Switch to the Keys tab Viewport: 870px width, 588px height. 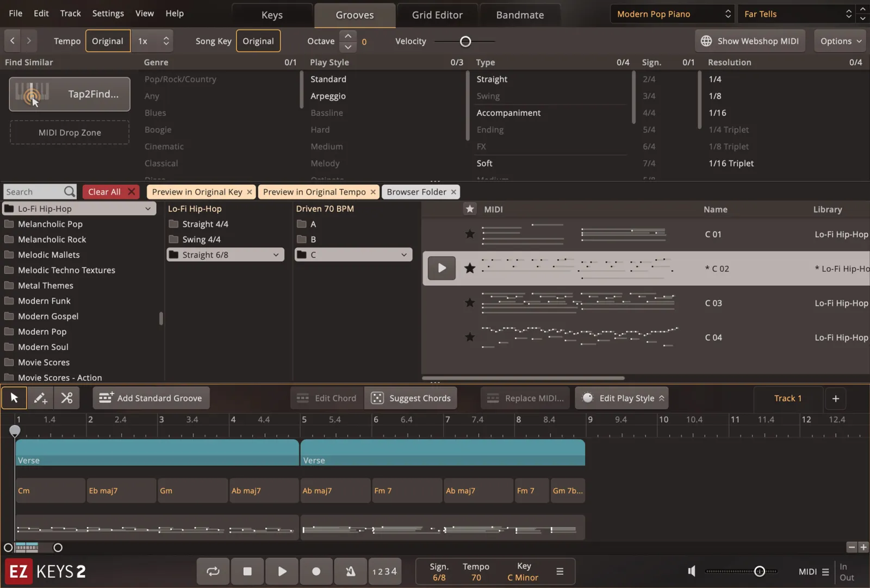pos(272,15)
